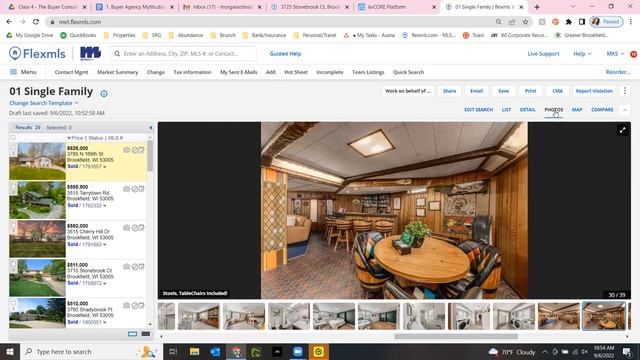
Task: Click the Flexmls home logo
Action: pos(37,53)
